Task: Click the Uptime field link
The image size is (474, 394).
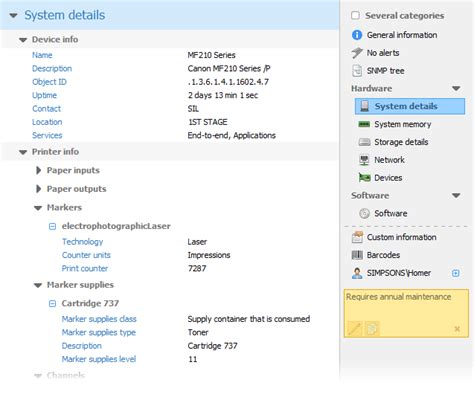Action: (x=44, y=95)
